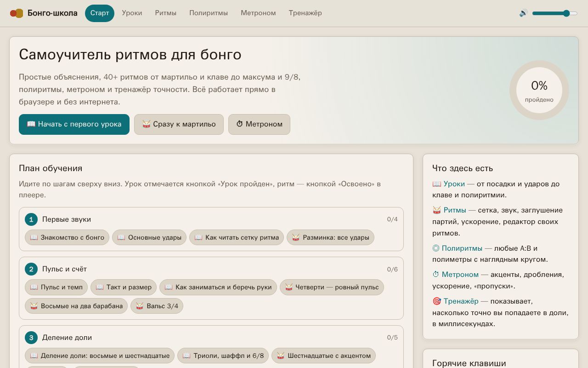
Task: Open lesson Основные удары
Action: click(149, 237)
